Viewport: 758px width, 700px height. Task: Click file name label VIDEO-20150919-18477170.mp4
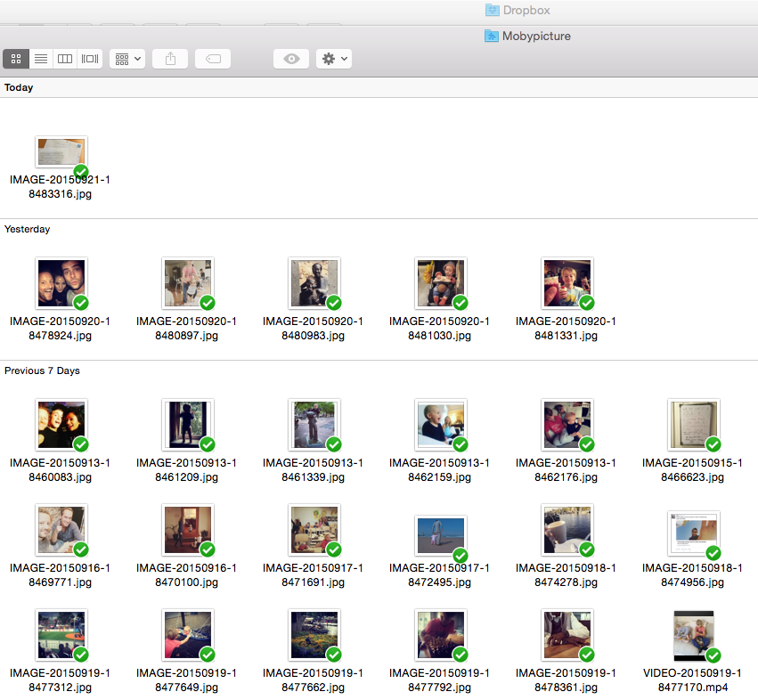point(692,680)
